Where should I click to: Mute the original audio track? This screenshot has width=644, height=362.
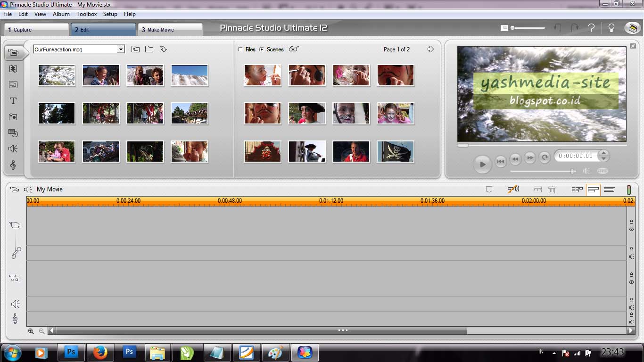pos(631,257)
